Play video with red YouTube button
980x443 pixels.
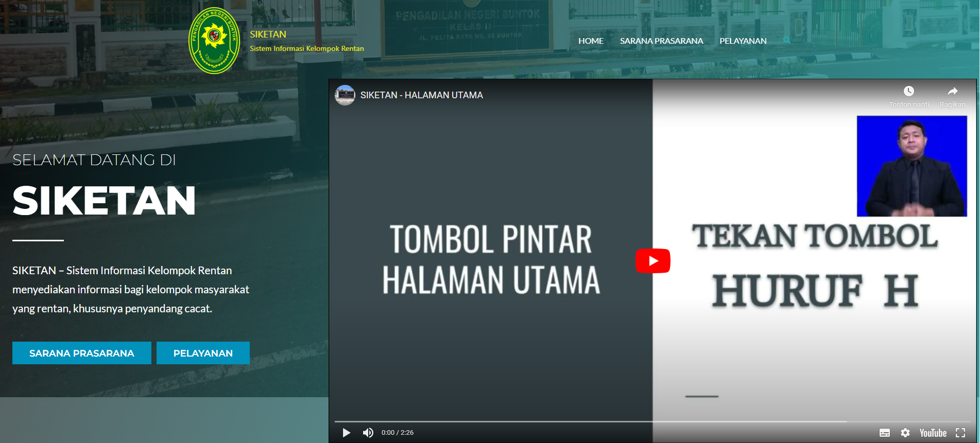click(652, 261)
